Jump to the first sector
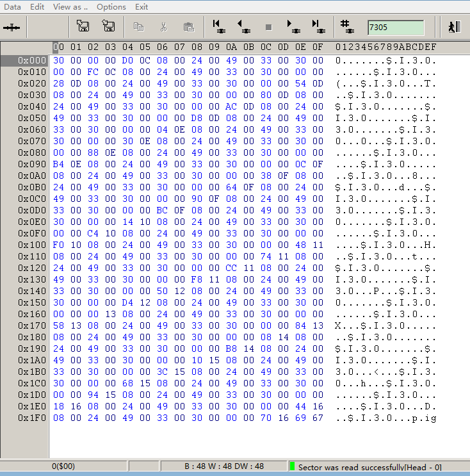Image resolution: width=470 pixels, height=476 pixels. click(x=219, y=27)
